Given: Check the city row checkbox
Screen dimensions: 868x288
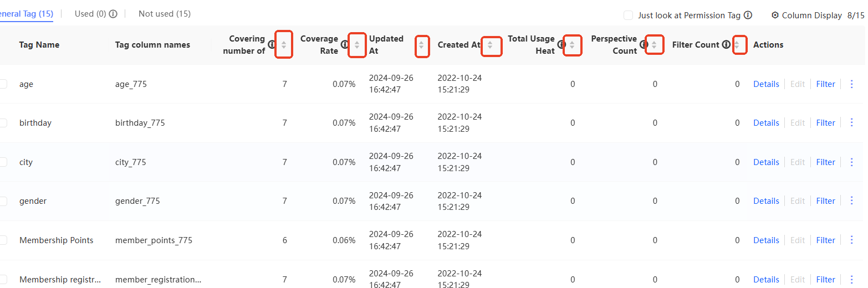Looking at the screenshot, I should click(3, 162).
